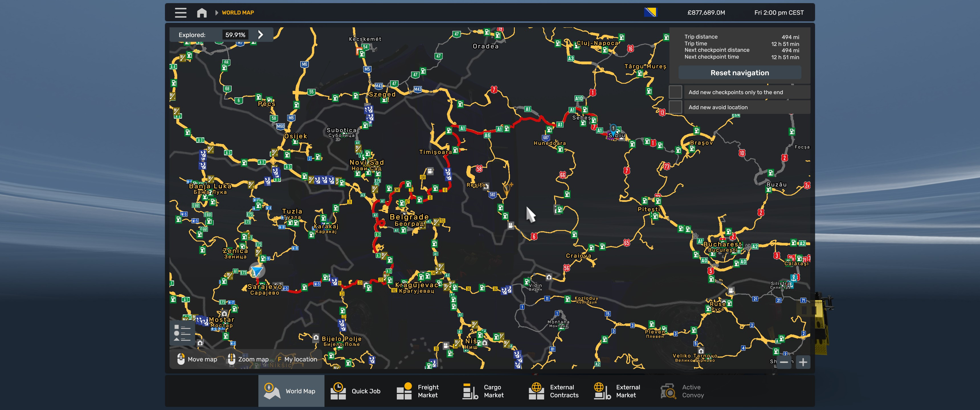The image size is (980, 410).
Task: Enable add new checkpoints only to end
Action: click(x=675, y=92)
